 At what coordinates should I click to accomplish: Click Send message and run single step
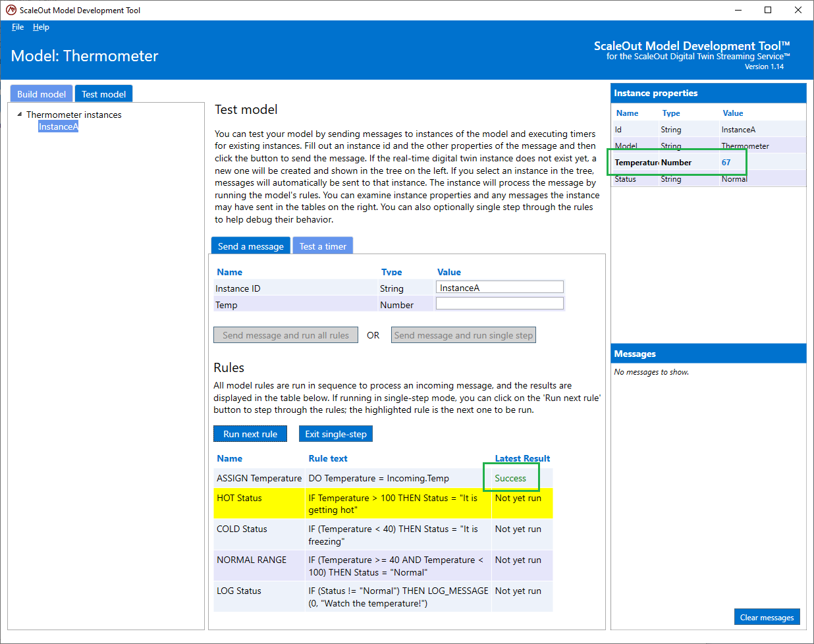(x=464, y=335)
